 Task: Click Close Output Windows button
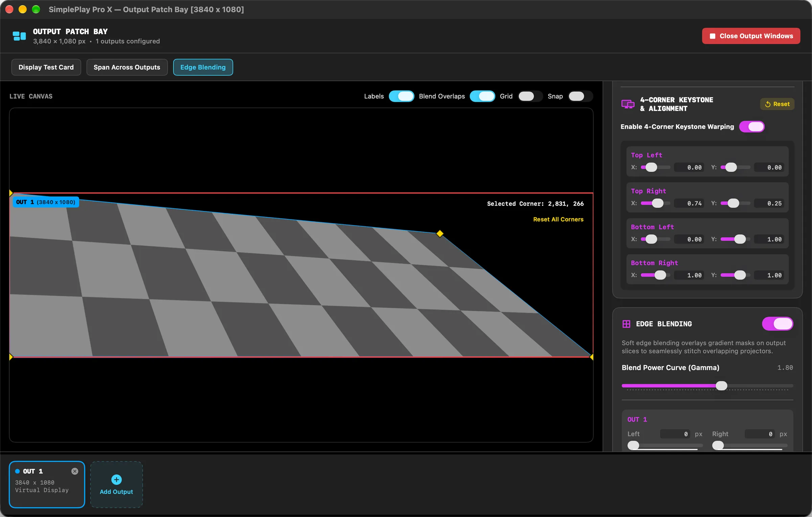tap(751, 36)
